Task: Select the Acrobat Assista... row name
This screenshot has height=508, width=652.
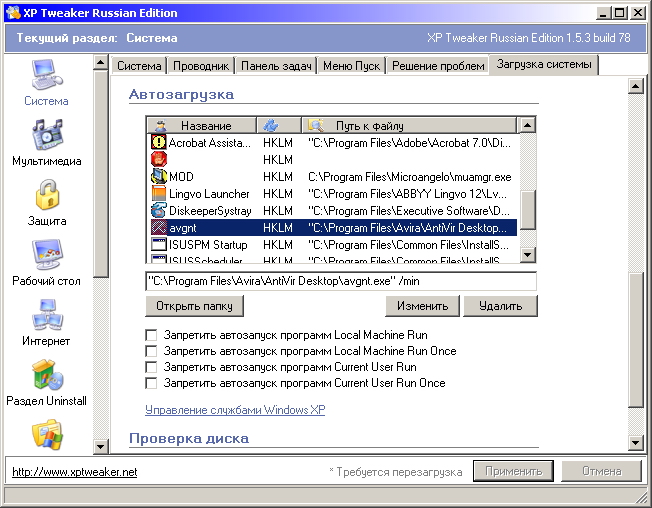Action: [x=210, y=143]
